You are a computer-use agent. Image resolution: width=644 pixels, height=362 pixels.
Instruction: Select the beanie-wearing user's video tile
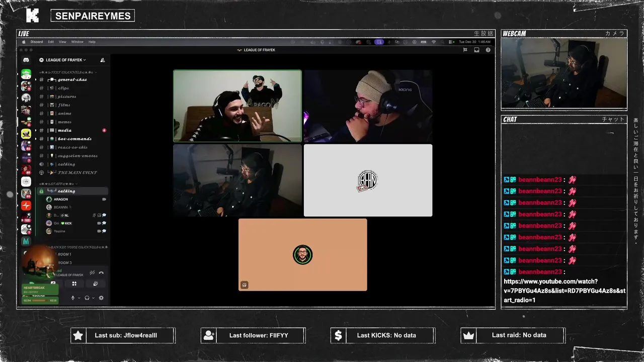(368, 106)
